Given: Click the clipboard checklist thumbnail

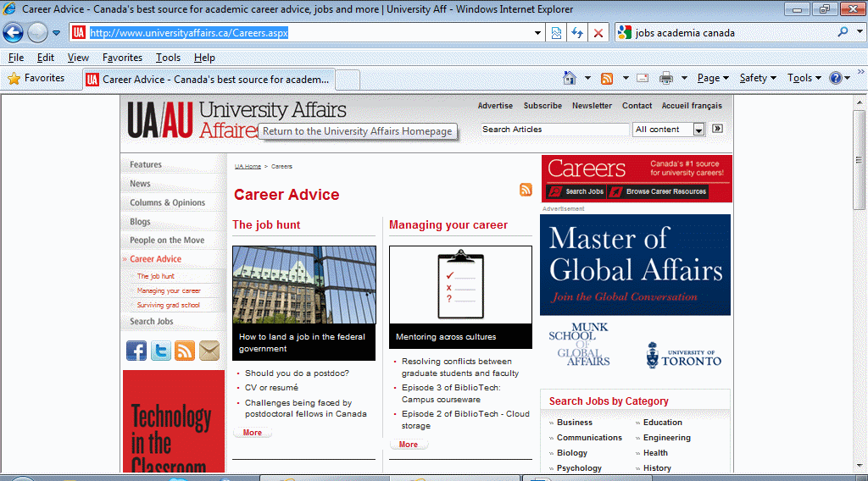Looking at the screenshot, I should tap(460, 285).
